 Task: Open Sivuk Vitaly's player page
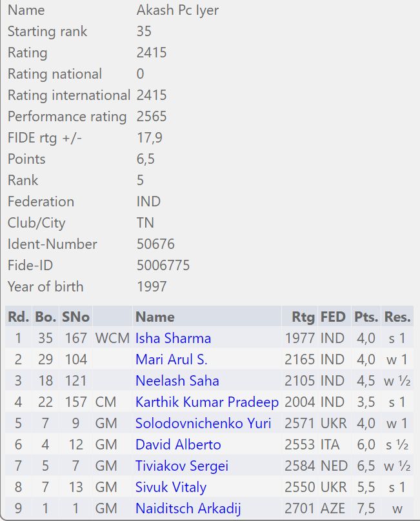(171, 487)
